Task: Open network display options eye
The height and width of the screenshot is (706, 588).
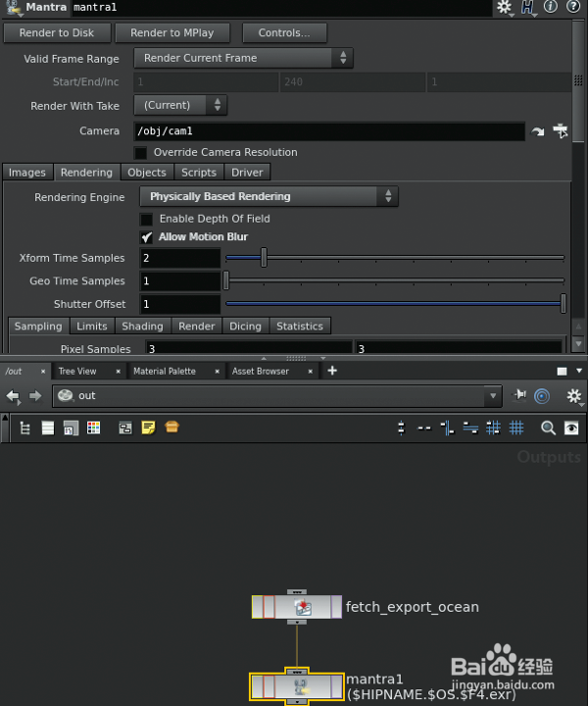Action: tap(571, 428)
